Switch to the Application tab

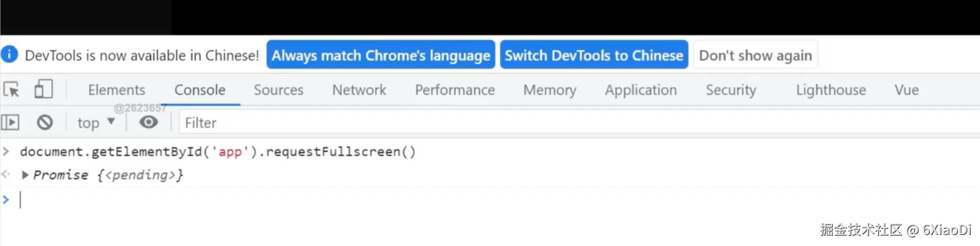(x=641, y=90)
